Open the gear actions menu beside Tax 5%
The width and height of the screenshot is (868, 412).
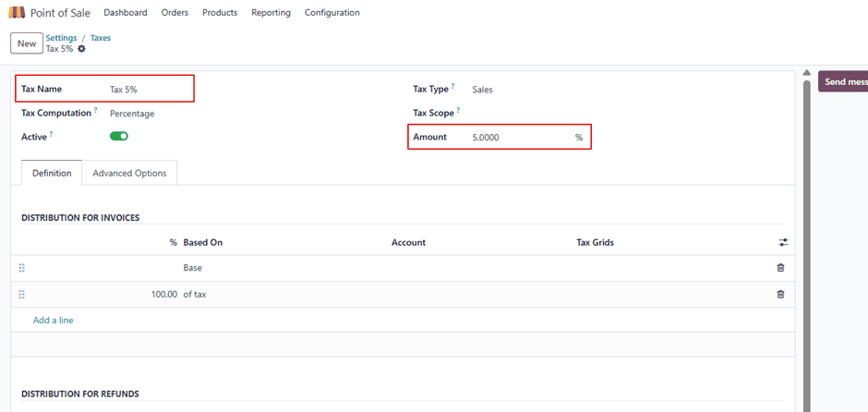click(81, 49)
